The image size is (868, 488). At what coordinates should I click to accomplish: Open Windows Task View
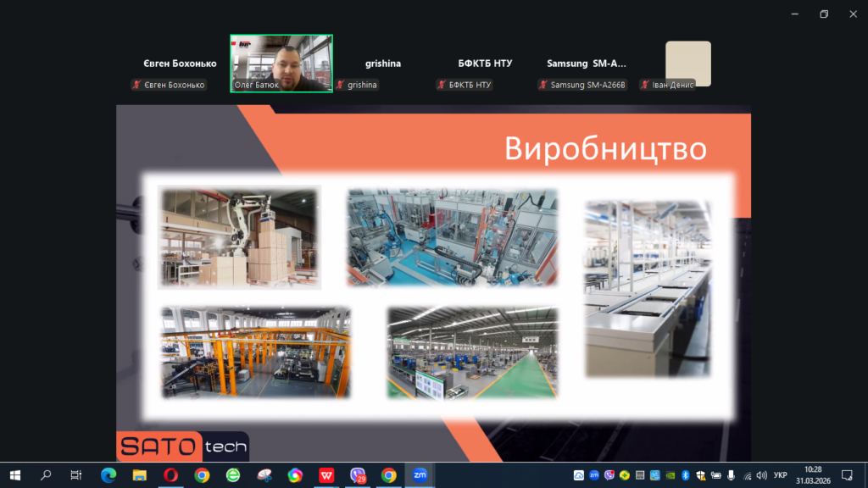76,475
